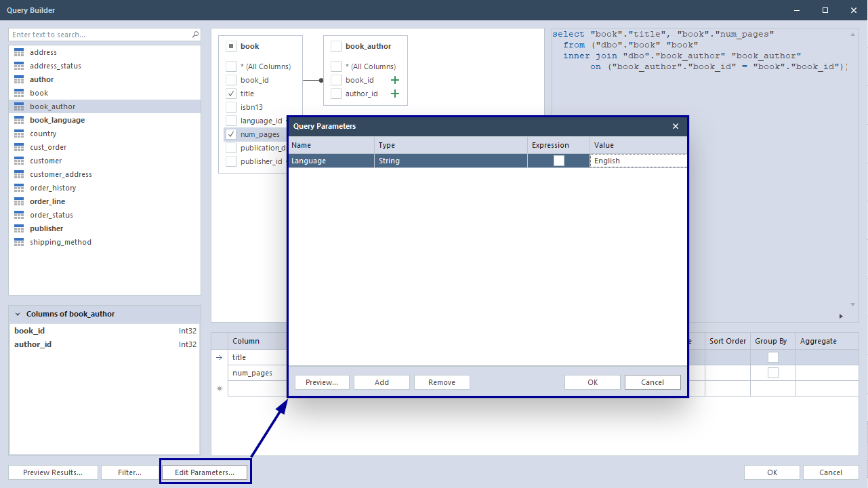The width and height of the screenshot is (868, 488).
Task: Collapse the Columns of book_author panel
Action: click(x=18, y=314)
